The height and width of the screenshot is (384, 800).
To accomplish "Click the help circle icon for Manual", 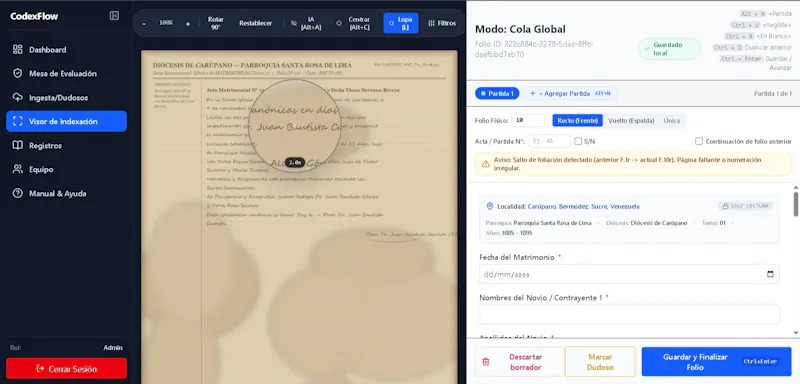I will click(18, 193).
